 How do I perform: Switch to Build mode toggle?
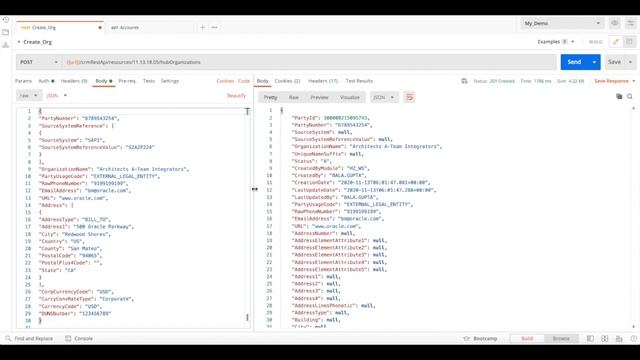tap(527, 338)
